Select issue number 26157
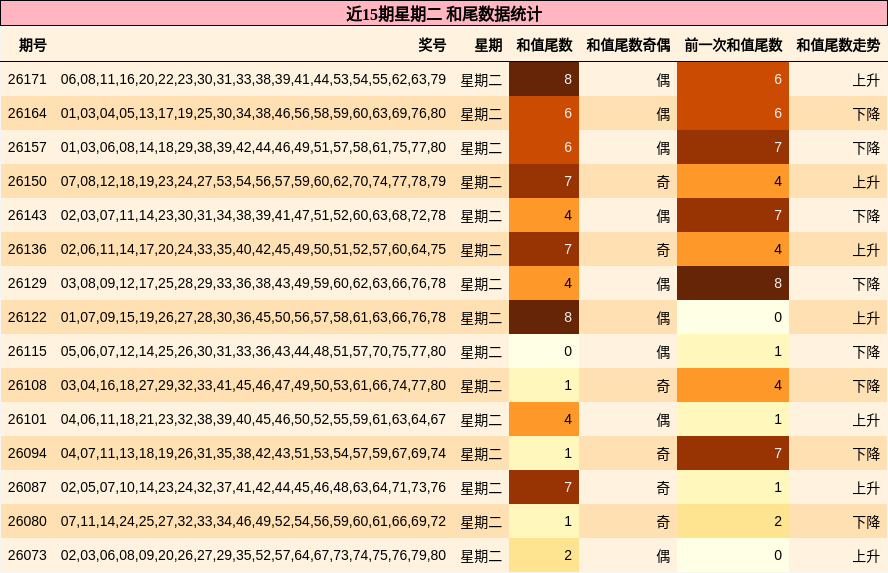The width and height of the screenshot is (888, 573). [27, 147]
